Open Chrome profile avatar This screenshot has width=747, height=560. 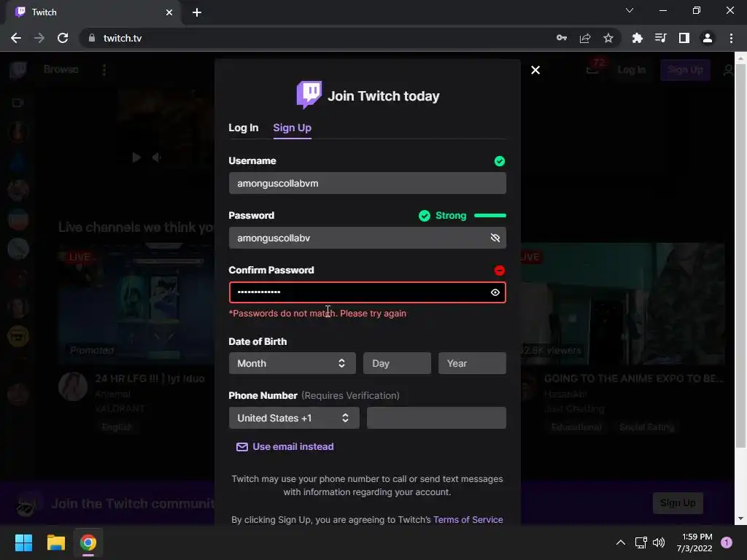pyautogui.click(x=708, y=38)
